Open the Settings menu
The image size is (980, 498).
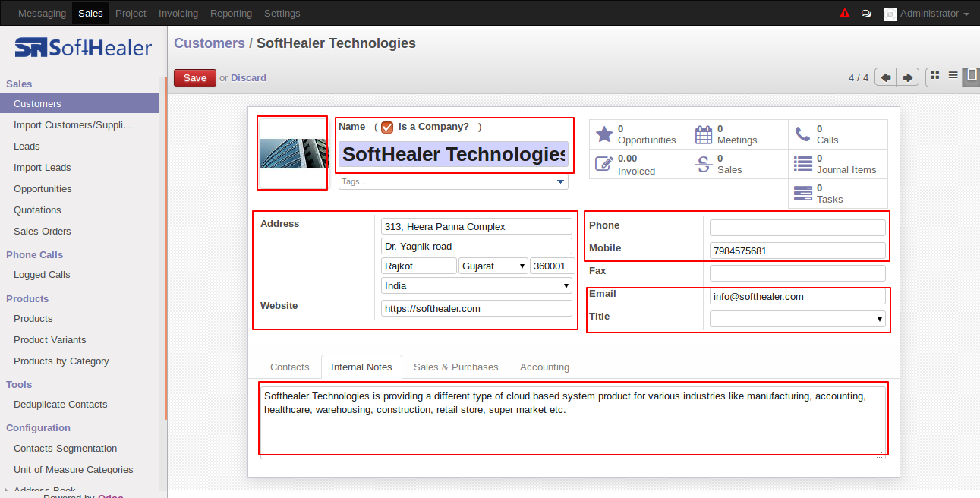pyautogui.click(x=282, y=13)
